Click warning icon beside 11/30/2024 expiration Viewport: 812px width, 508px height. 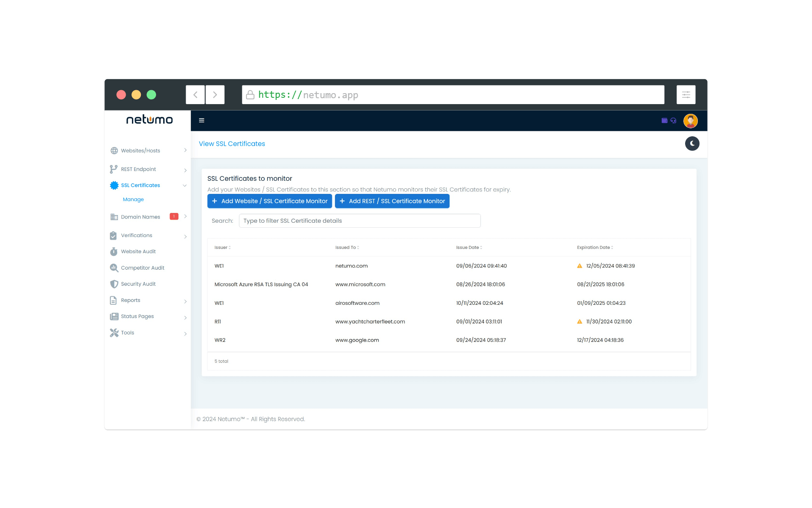pos(580,322)
